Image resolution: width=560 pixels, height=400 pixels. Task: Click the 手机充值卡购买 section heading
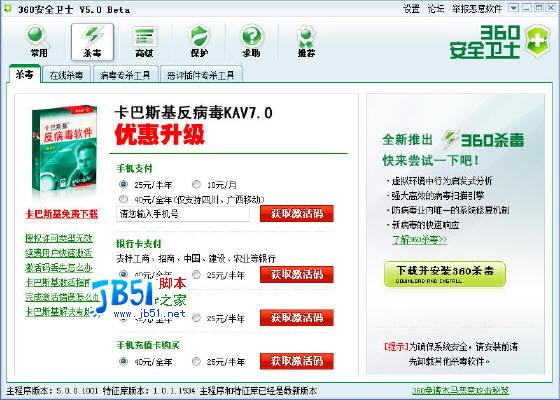pos(148,345)
